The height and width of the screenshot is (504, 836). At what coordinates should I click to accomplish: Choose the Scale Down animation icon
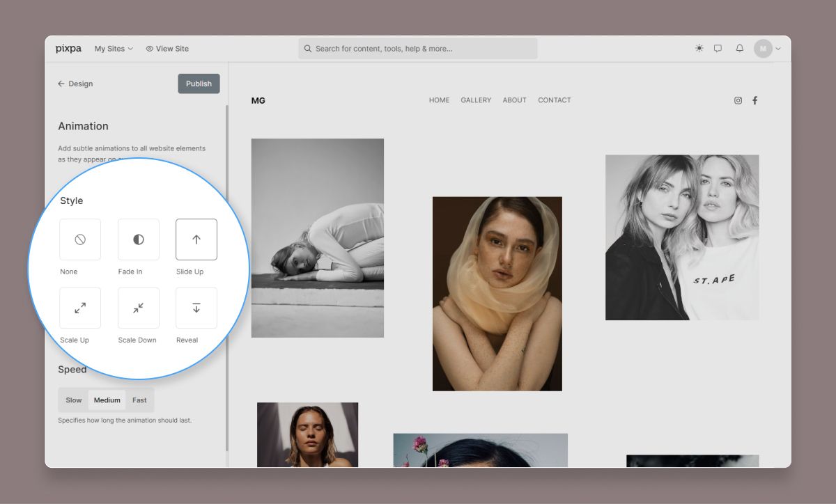point(139,308)
